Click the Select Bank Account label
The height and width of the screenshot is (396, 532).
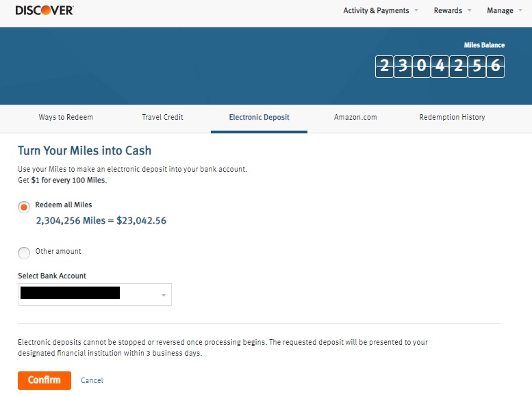click(x=52, y=276)
